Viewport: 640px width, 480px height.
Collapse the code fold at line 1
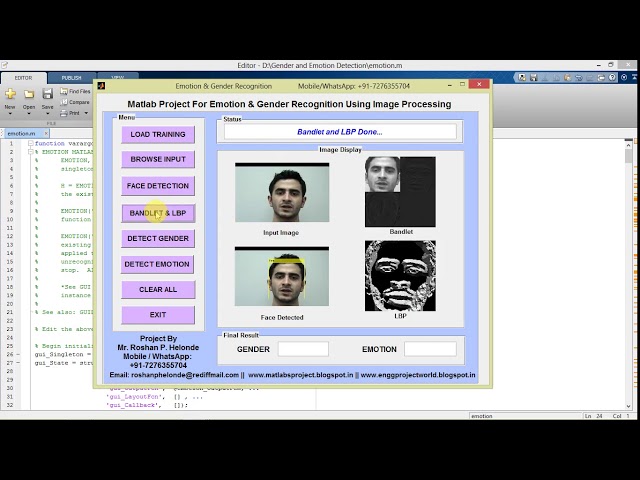[31, 143]
